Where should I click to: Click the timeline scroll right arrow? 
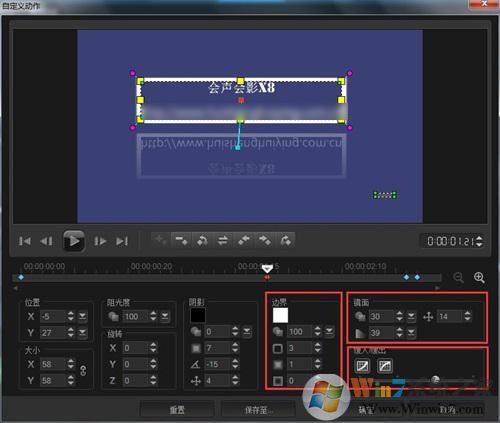[x=437, y=288]
